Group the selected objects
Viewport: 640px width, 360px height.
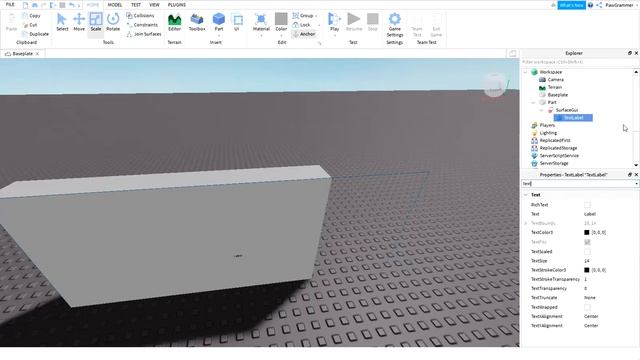[x=304, y=16]
